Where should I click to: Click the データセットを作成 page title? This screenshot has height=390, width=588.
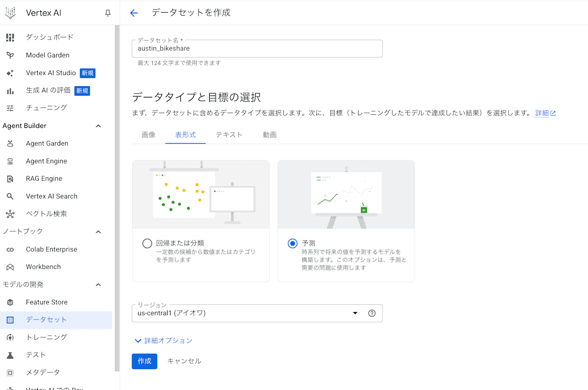click(191, 13)
